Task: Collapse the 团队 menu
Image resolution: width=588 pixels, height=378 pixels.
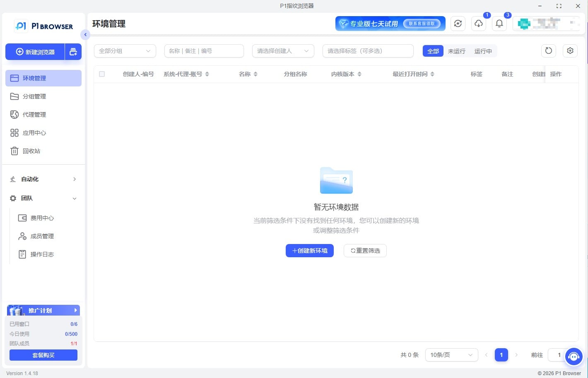Action: click(43, 198)
